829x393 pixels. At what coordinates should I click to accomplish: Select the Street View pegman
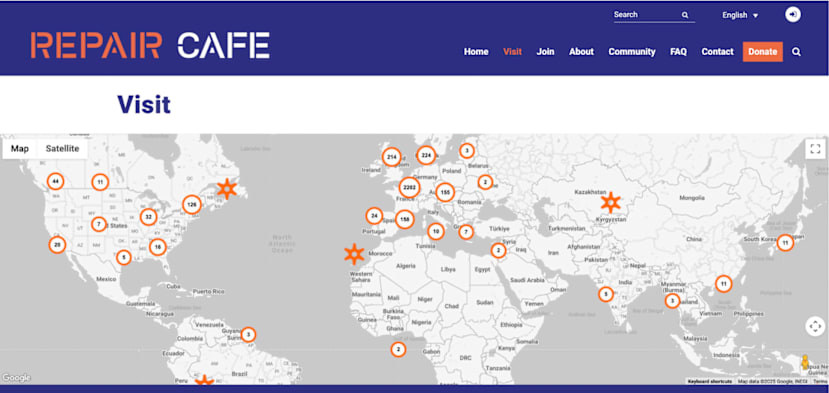805,362
